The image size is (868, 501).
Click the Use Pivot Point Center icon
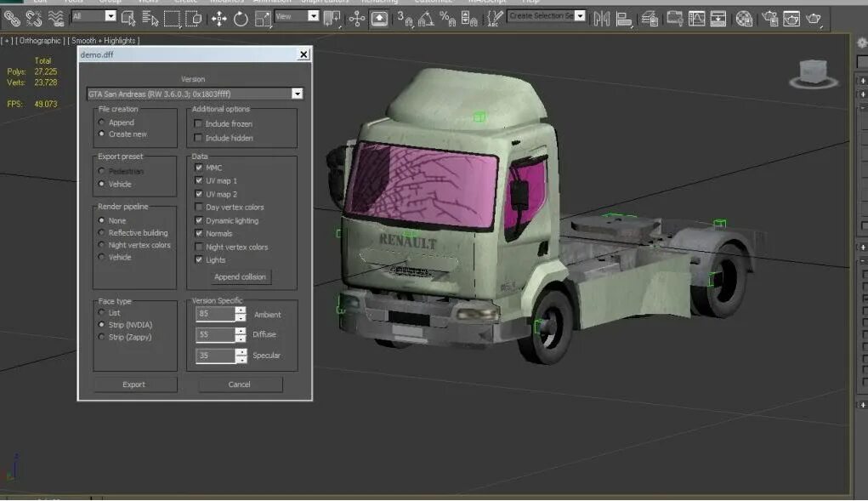[x=332, y=19]
